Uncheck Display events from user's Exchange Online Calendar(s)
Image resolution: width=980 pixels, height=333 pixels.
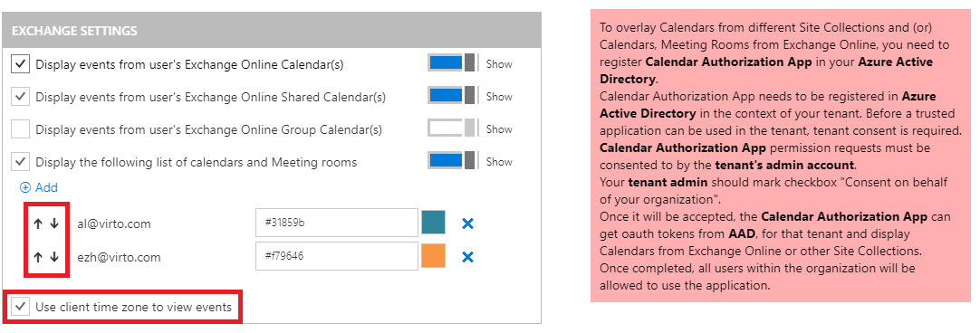pyautogui.click(x=21, y=63)
